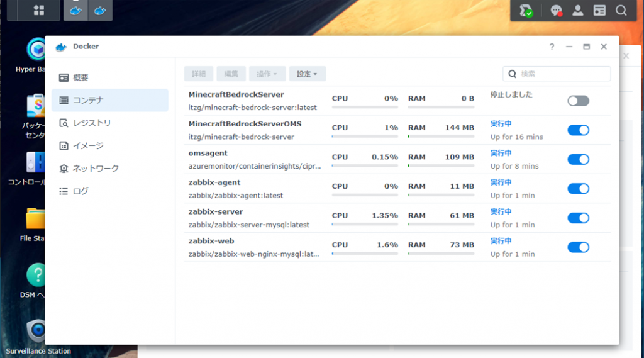This screenshot has height=358, width=644.
Task: Click the 144 MB RAM value
Action: point(460,128)
